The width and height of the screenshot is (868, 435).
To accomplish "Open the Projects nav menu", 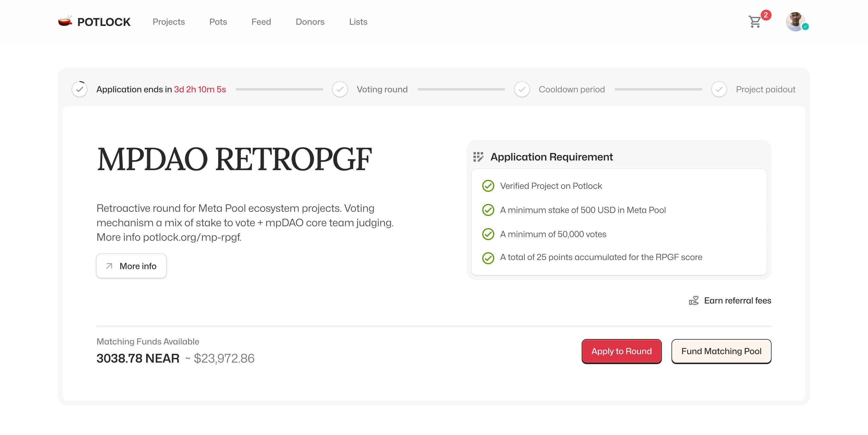I will click(168, 22).
